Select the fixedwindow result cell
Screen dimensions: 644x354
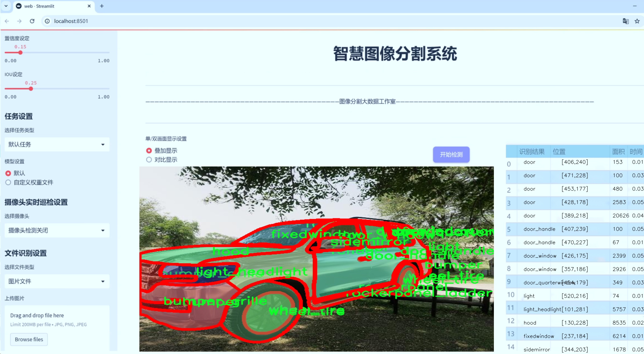(539, 336)
